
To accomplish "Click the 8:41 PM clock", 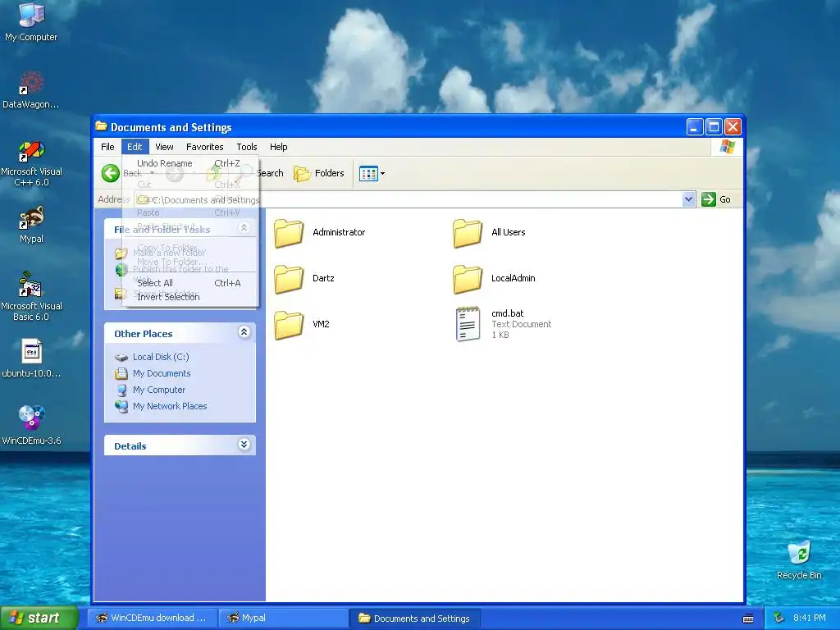I will pos(810,618).
